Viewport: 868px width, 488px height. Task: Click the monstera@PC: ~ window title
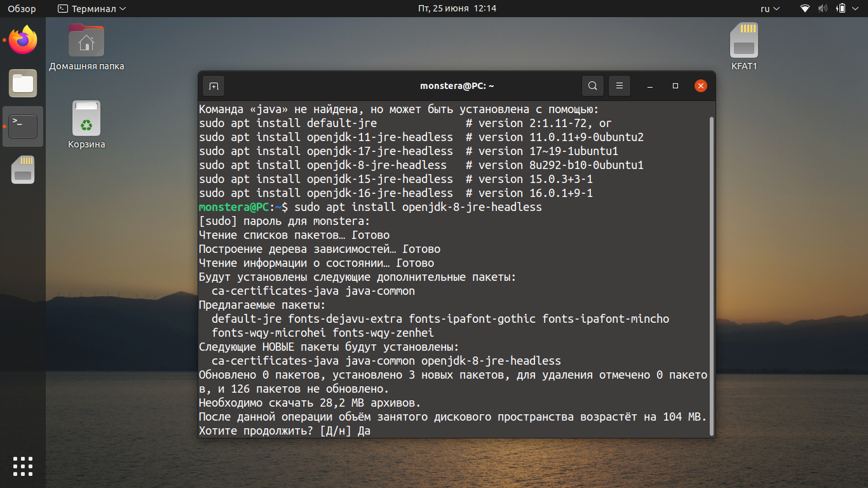click(457, 86)
